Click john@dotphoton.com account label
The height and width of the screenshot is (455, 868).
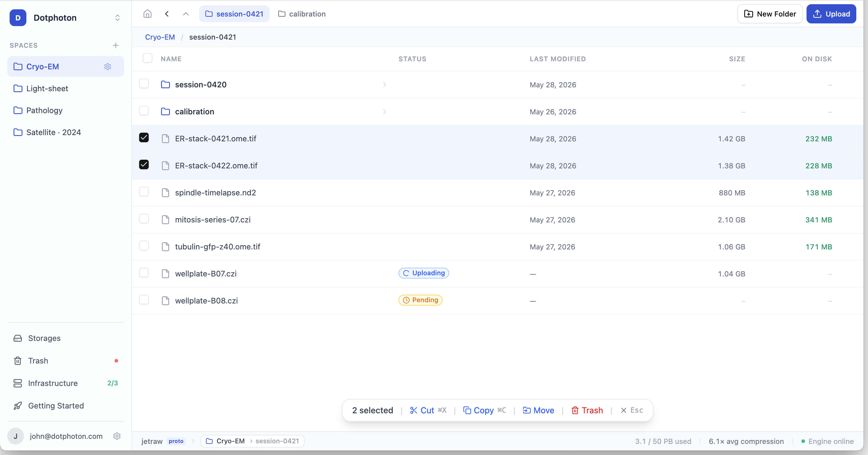pos(66,436)
